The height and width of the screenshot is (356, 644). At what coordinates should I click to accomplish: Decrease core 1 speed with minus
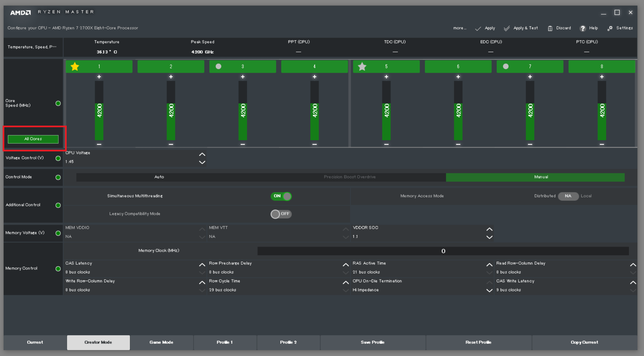pos(99,144)
